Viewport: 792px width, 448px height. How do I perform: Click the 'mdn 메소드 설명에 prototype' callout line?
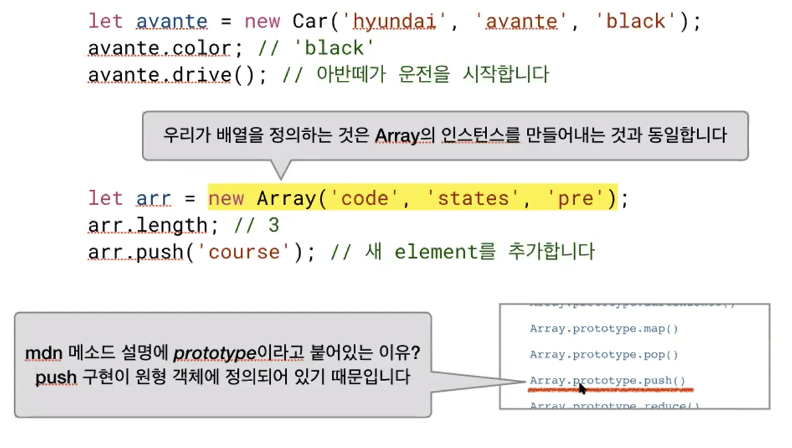pos(223,352)
